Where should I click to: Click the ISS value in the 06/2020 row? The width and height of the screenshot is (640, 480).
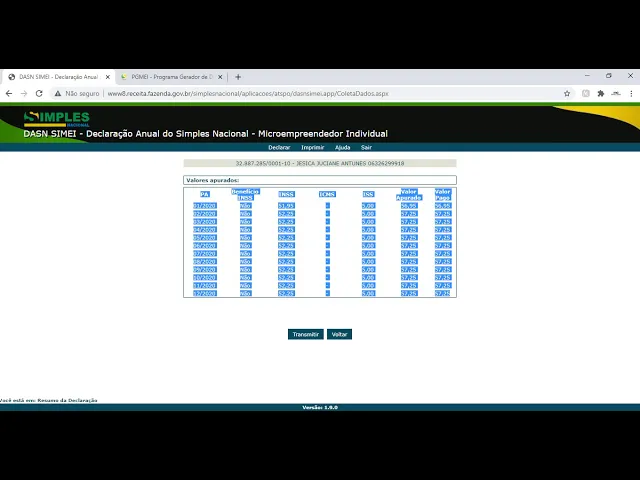click(x=368, y=246)
